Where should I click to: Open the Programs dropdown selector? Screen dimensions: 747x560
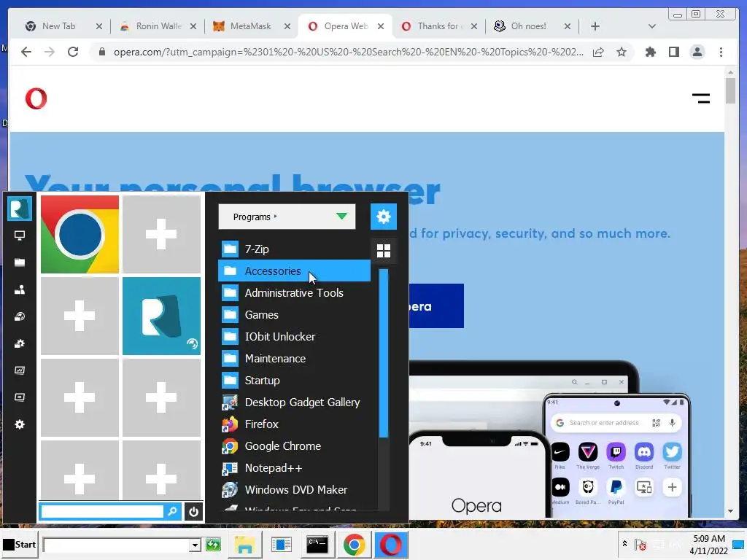(287, 217)
